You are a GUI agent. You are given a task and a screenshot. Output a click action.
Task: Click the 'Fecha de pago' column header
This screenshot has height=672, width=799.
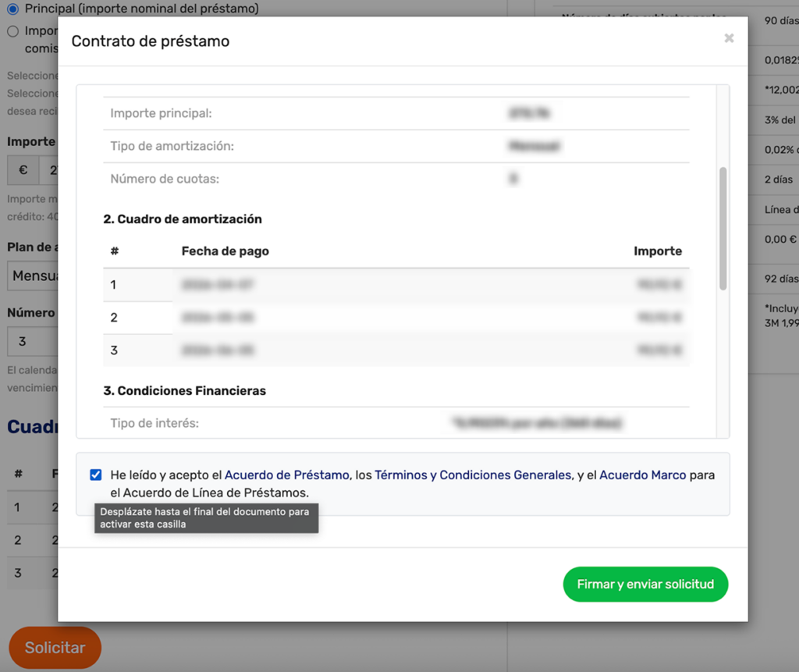[225, 251]
